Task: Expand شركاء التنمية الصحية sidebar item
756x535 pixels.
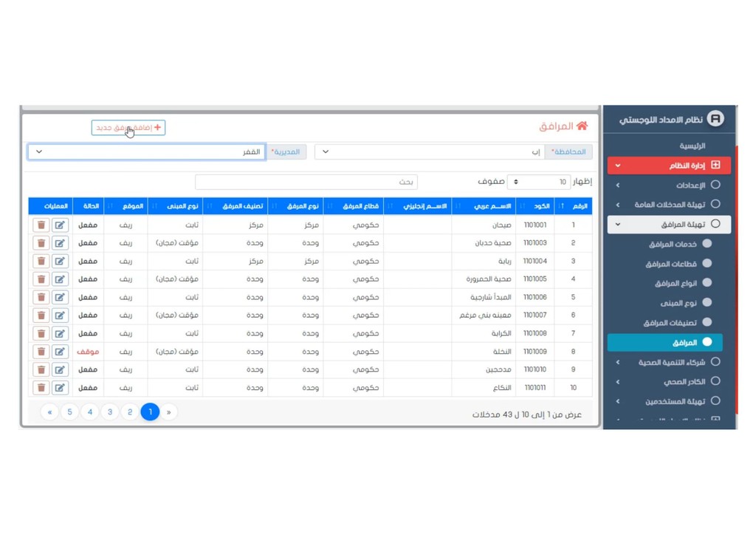Action: tap(669, 362)
